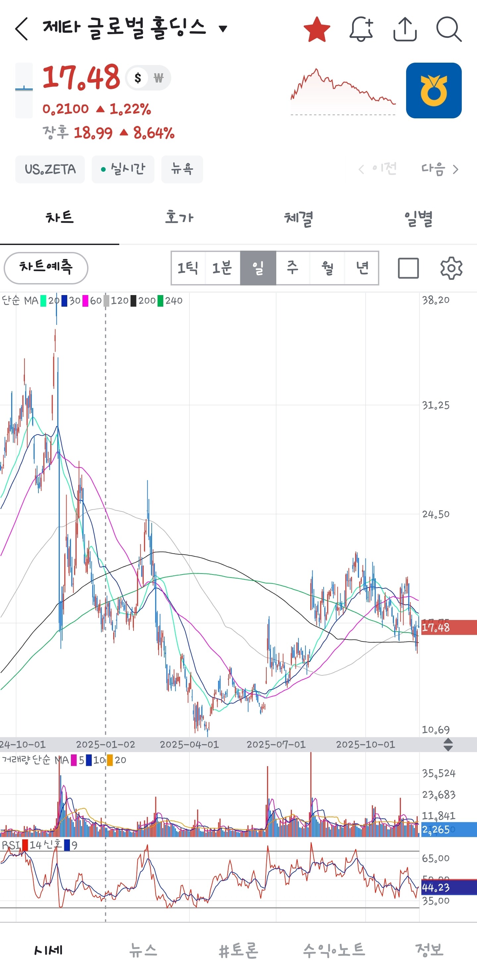Tap the volume 2,265 label
Viewport: 477px width, 980px height.
pos(449,830)
